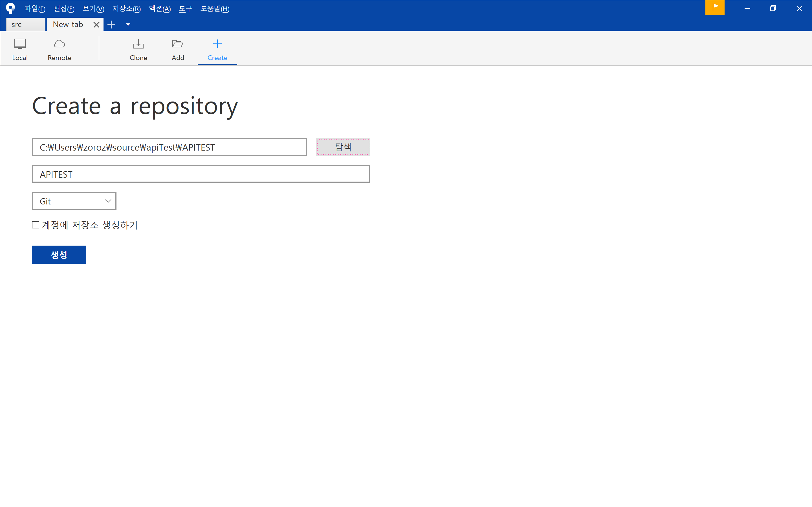Open the 도구 menu
812x507 pixels.
click(186, 9)
